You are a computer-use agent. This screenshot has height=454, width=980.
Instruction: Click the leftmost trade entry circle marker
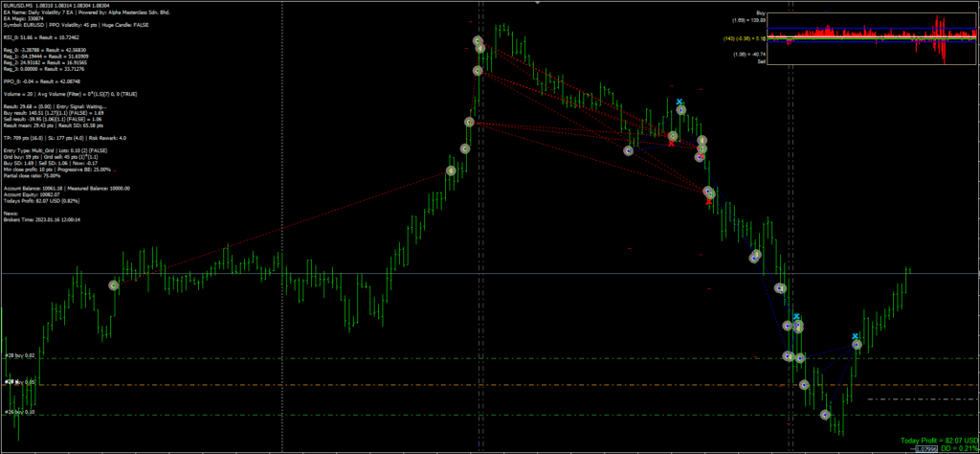(x=114, y=285)
